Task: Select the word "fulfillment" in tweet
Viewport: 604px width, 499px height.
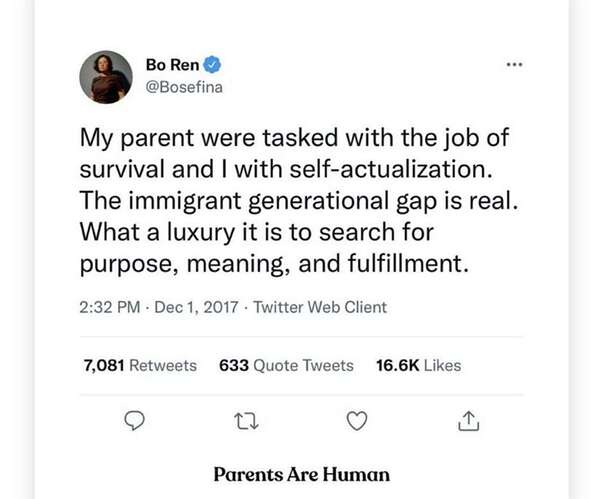Action: pyautogui.click(x=405, y=264)
